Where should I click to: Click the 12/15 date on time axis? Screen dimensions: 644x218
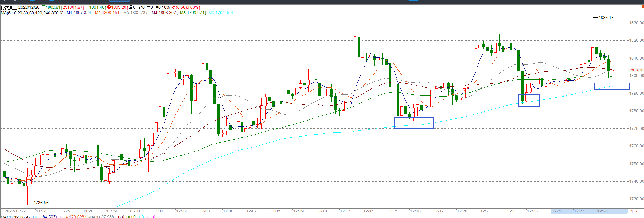[x=392, y=211]
